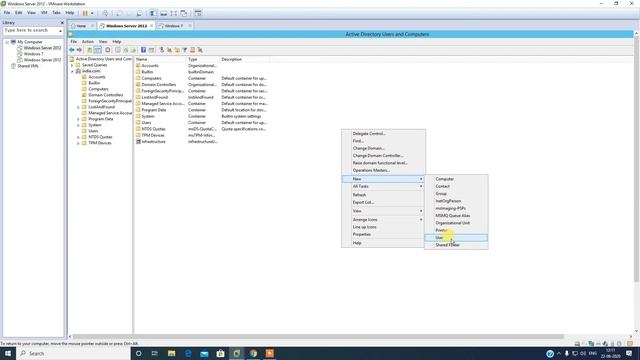Expand LostAndFound tree node

click(78, 107)
